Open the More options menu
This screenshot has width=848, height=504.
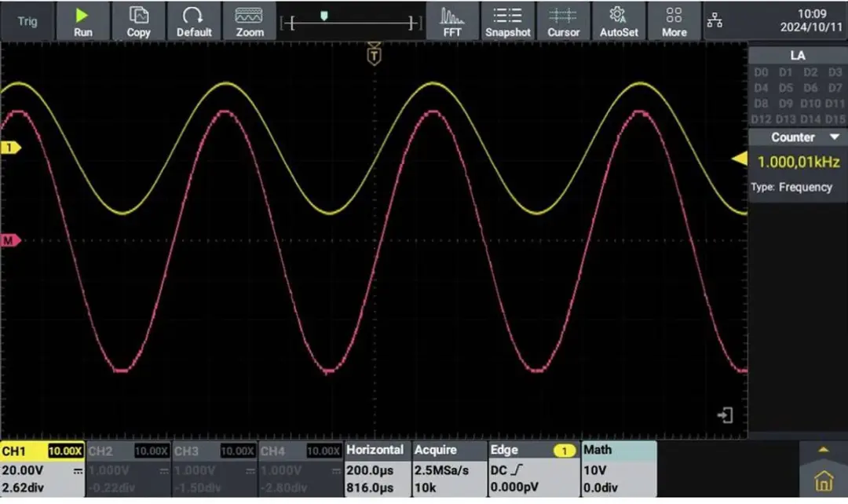point(674,21)
